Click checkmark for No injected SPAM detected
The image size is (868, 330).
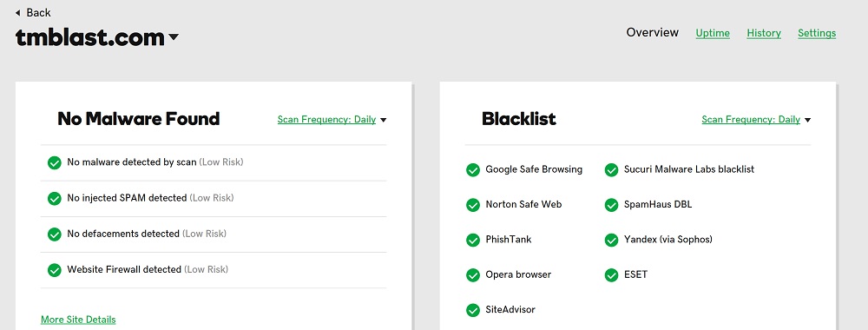[54, 198]
